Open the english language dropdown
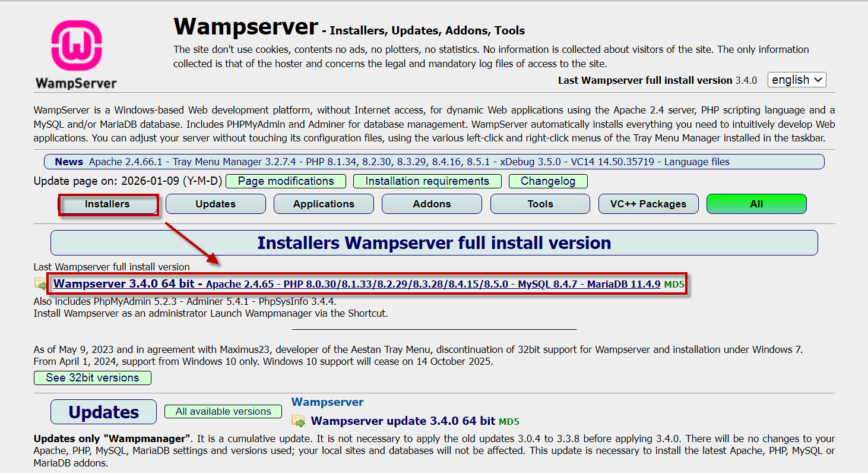The image size is (868, 473). click(796, 80)
